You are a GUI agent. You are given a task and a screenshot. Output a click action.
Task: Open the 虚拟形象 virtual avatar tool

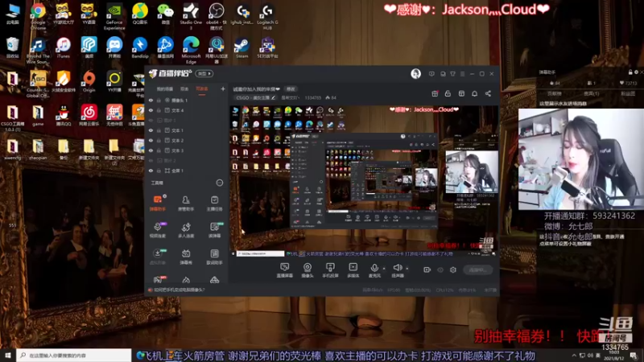158,257
